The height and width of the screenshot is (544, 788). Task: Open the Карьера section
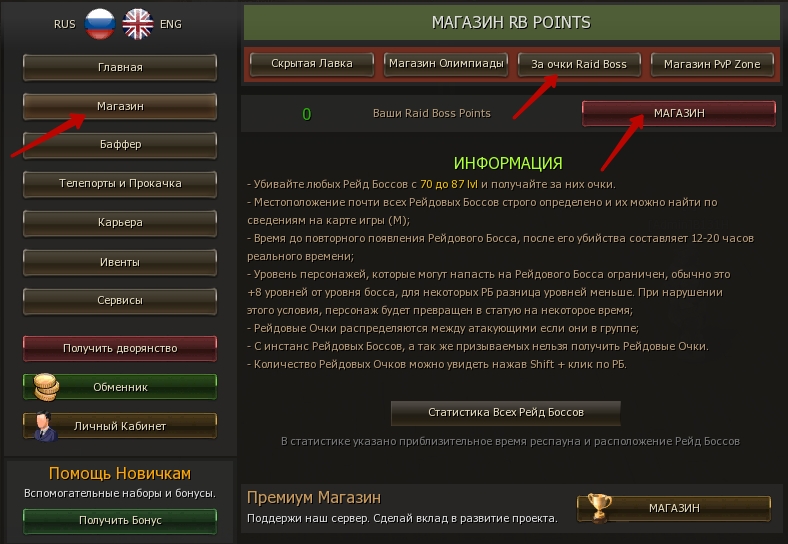[x=120, y=223]
